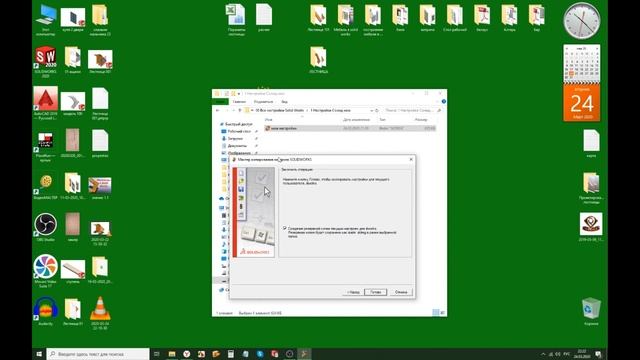Open the notification center icon
The image size is (640, 360).
click(598, 354)
